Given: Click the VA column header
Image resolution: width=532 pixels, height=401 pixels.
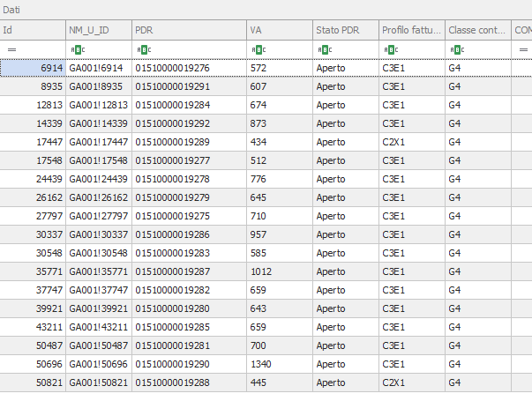Looking at the screenshot, I should point(280,30).
